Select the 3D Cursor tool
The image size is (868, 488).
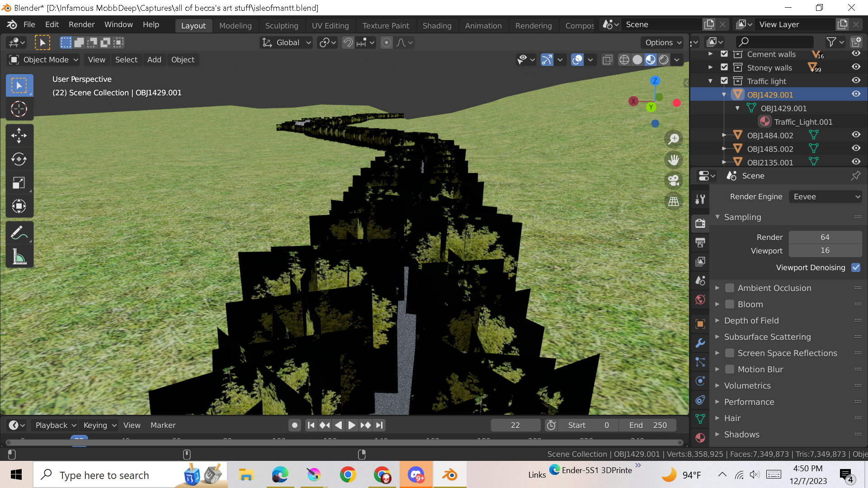(19, 109)
